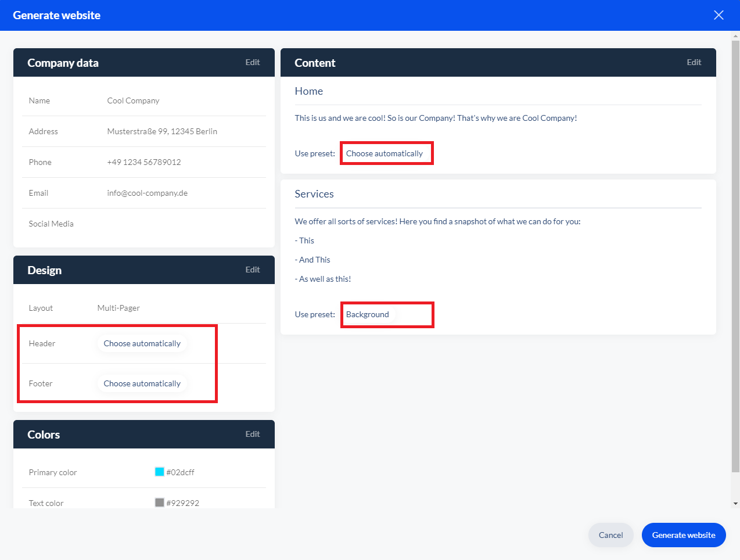The image size is (740, 560).
Task: Open Header preset dropdown
Action: pos(142,343)
